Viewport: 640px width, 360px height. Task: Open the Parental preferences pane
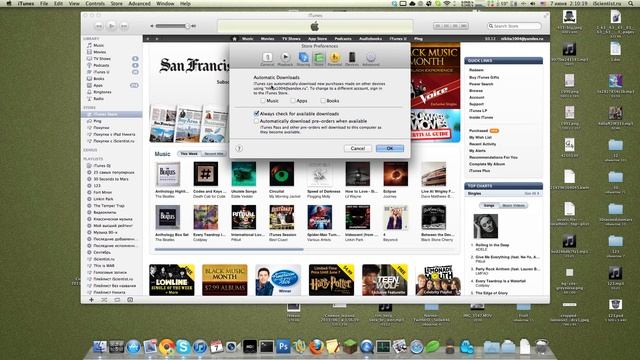(334, 59)
